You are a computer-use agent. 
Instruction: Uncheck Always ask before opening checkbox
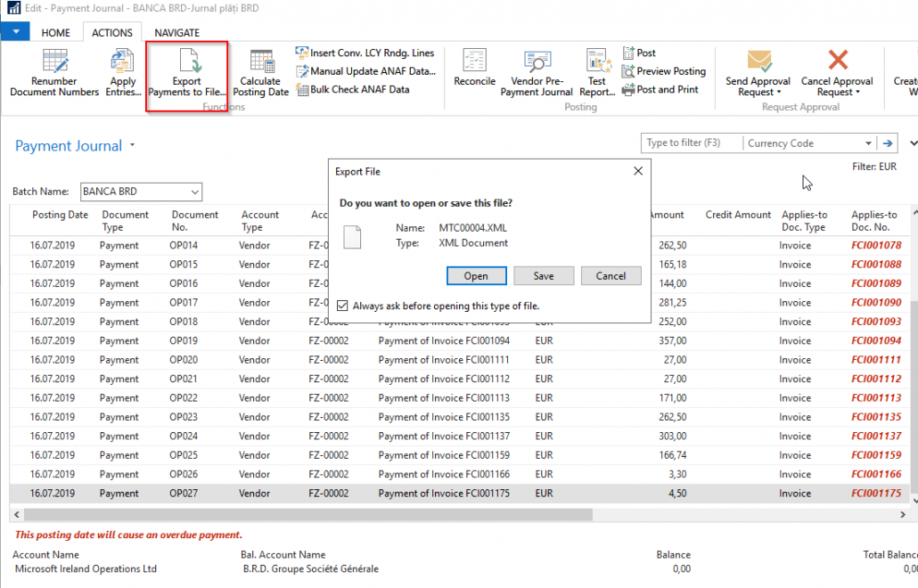[342, 306]
